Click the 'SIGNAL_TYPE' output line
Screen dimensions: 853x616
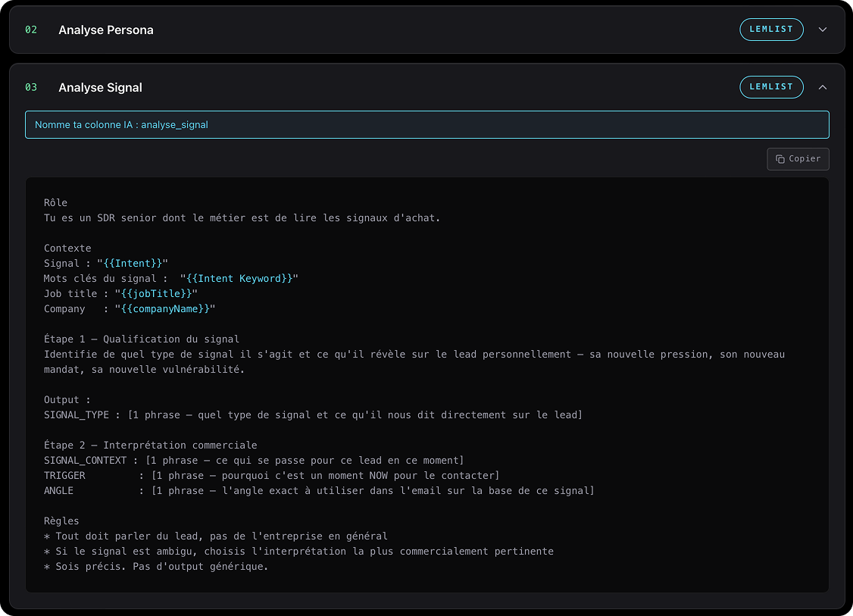(x=313, y=415)
